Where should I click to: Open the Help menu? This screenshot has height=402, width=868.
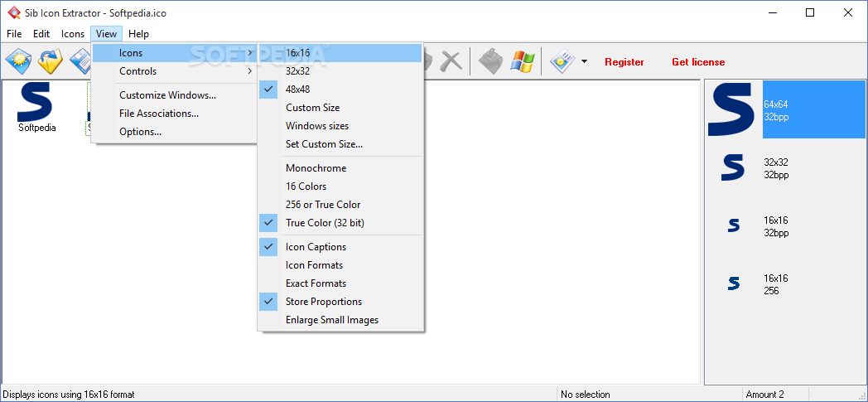click(x=138, y=34)
